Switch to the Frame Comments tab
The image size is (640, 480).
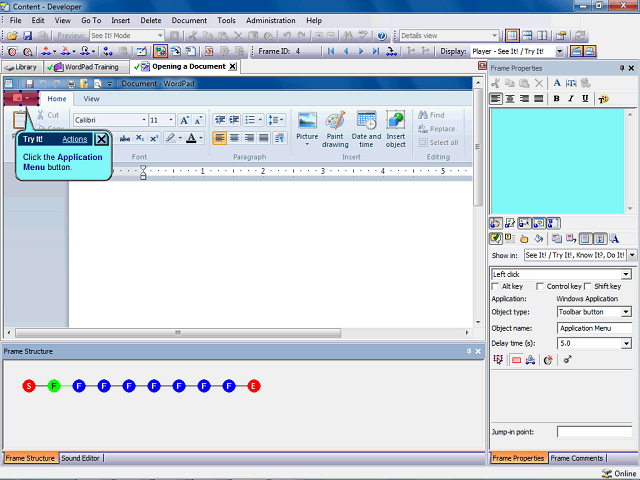click(x=577, y=458)
